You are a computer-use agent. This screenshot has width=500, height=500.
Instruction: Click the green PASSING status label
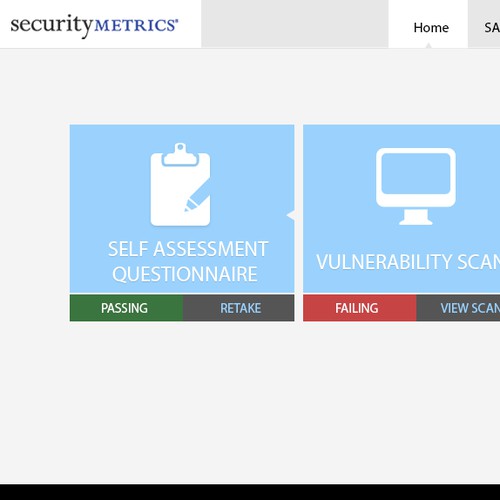(126, 308)
